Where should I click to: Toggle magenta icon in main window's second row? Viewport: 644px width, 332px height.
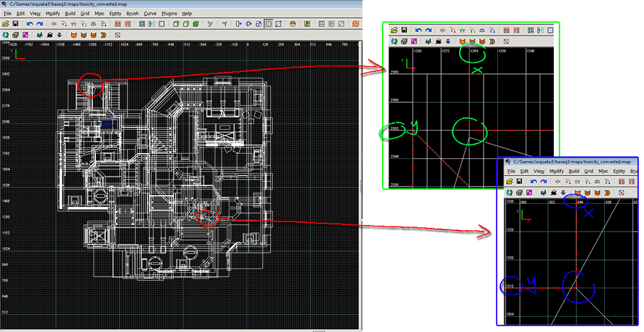[x=25, y=35]
